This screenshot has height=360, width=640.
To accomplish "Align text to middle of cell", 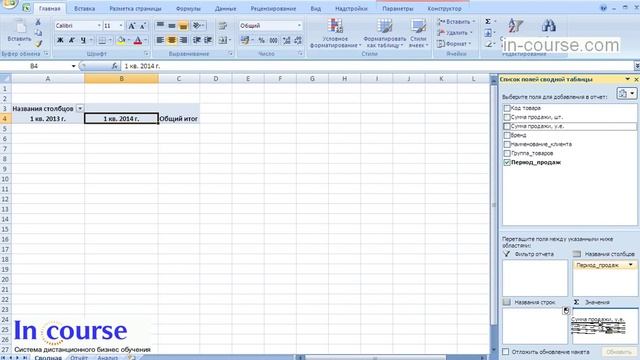I will point(172,26).
